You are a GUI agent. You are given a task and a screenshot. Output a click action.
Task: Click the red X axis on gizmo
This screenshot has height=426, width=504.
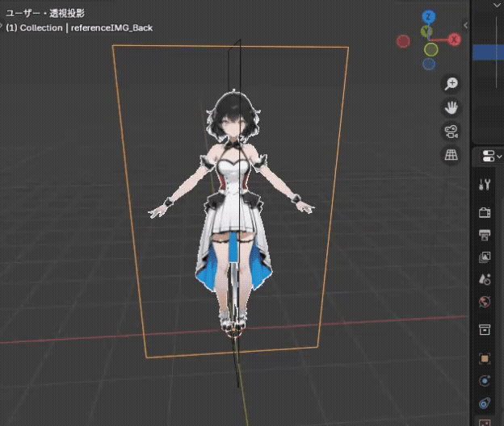(454, 39)
